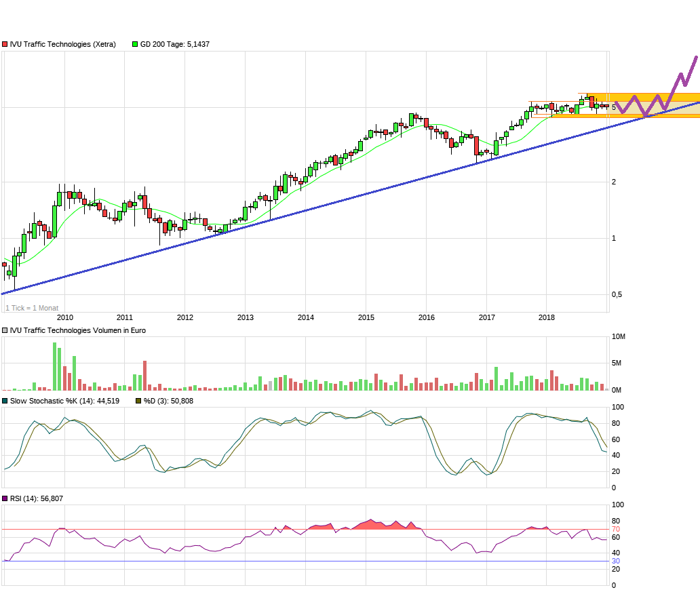
Task: Click the 2018 year label on time axis
Action: 547,317
